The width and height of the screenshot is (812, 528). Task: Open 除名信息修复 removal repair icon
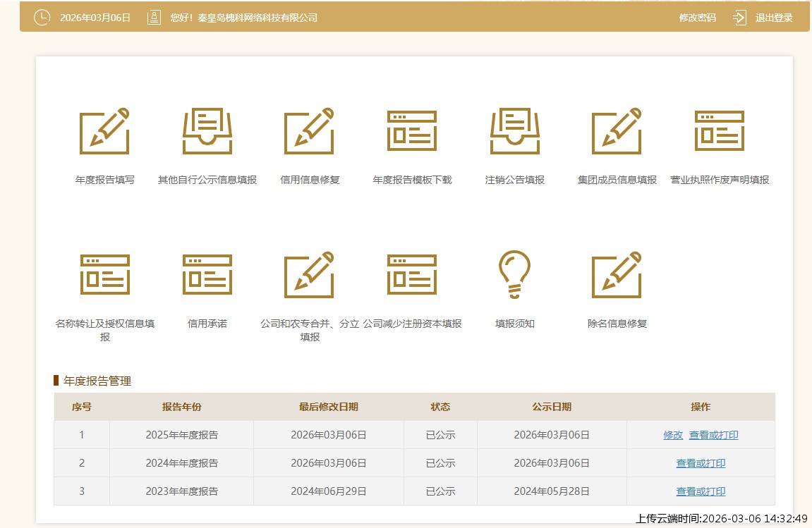click(x=616, y=275)
